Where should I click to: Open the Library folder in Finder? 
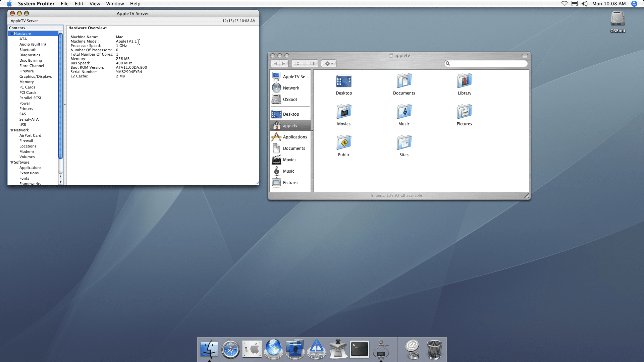(x=464, y=81)
